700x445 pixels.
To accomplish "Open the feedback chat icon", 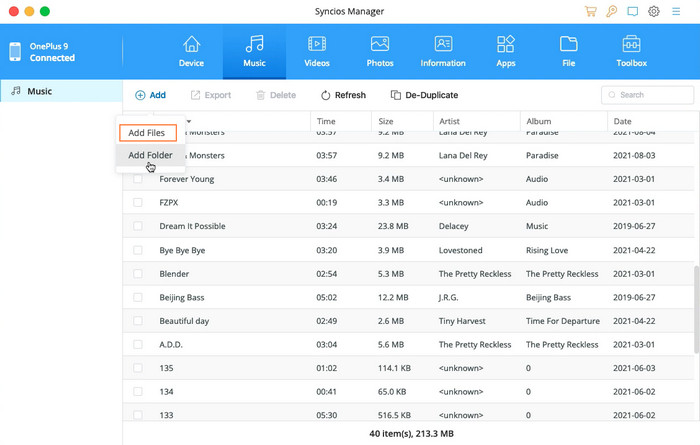I will (x=633, y=11).
